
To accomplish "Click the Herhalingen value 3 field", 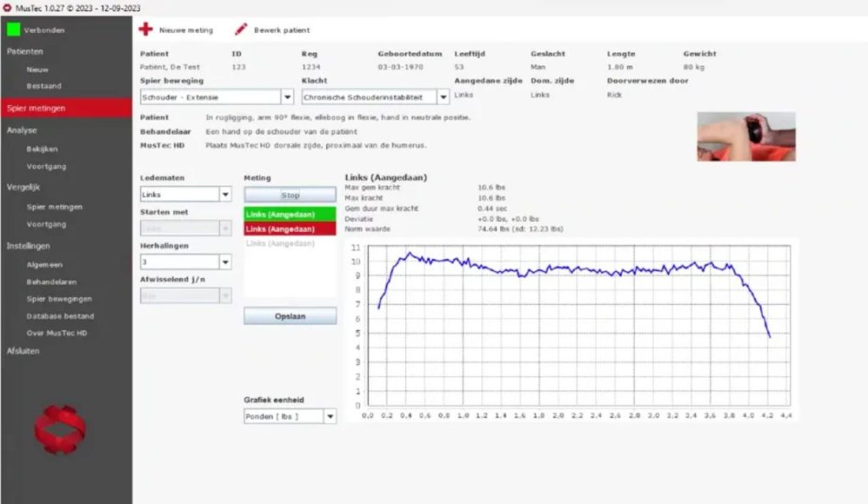I will [x=180, y=263].
